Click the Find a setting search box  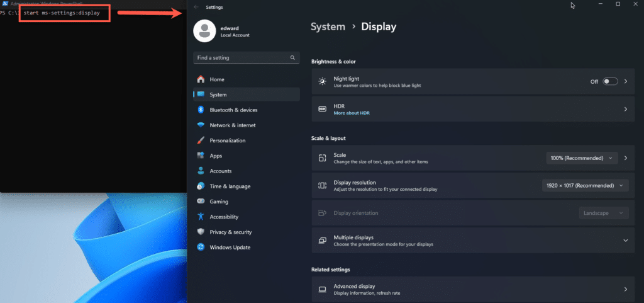247,57
